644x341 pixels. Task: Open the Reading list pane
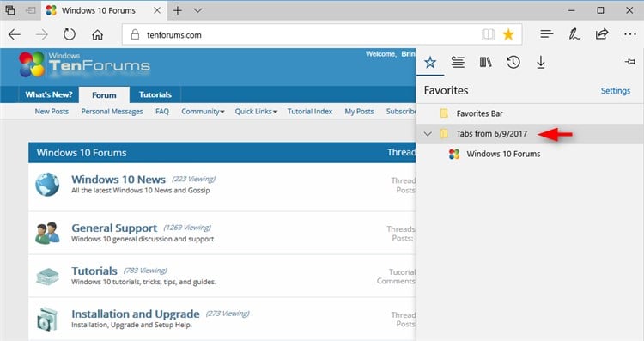coord(458,63)
